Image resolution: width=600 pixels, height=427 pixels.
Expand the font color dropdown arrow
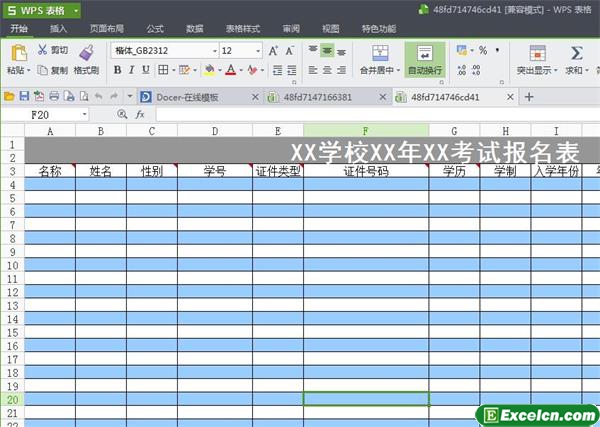tap(241, 70)
